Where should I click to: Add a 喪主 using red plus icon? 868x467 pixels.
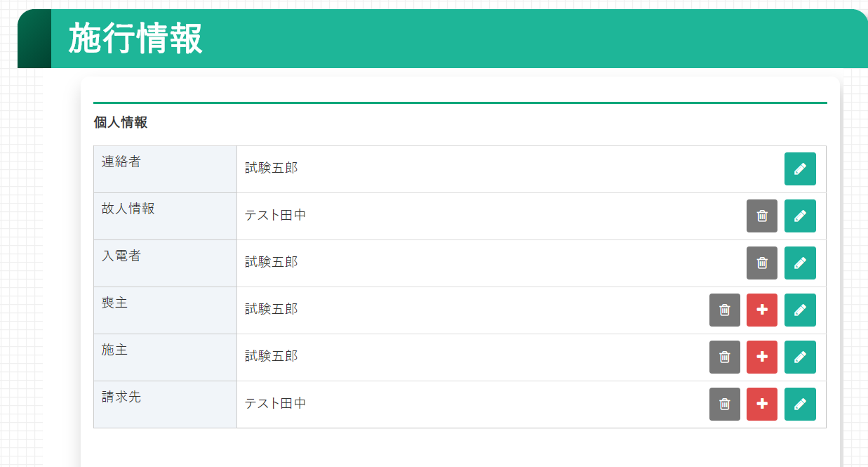point(762,310)
